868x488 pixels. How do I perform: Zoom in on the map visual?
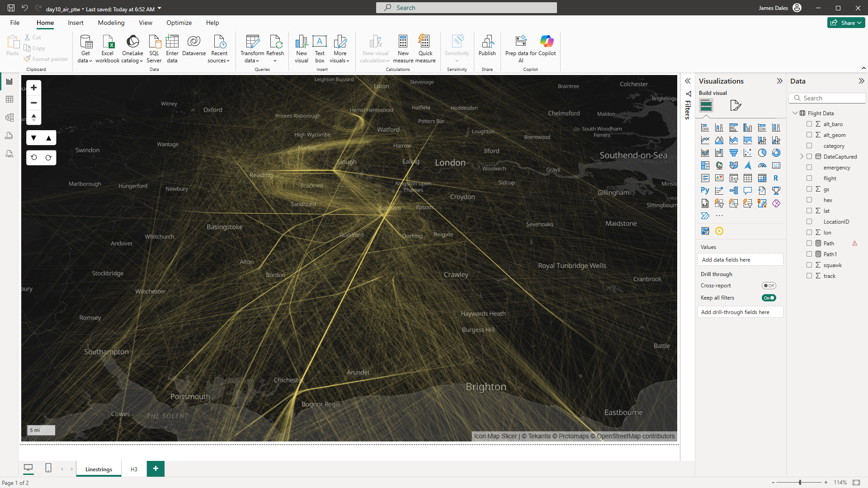pyautogui.click(x=33, y=88)
